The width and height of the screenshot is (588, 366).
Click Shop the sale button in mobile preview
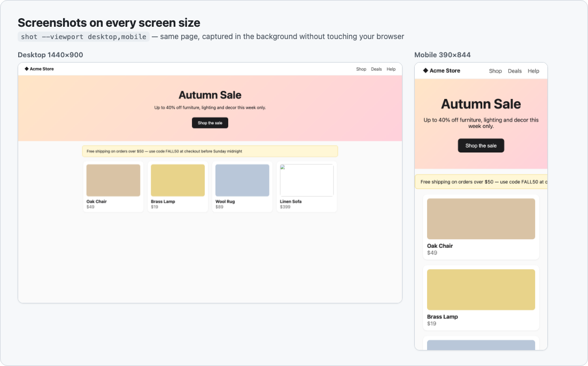click(481, 146)
